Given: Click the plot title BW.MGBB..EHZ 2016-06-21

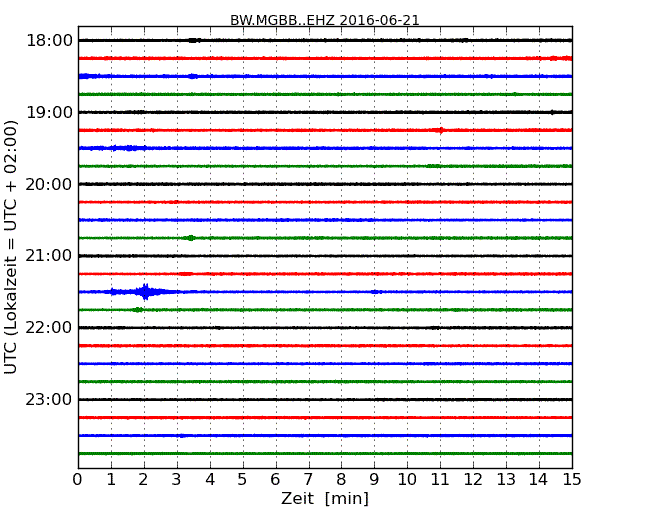Looking at the screenshot, I should tap(325, 20).
